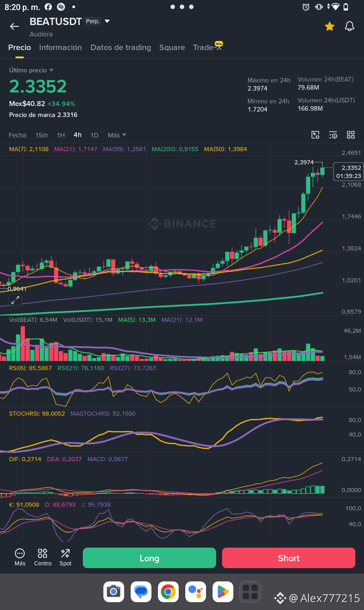Click the STOCHRSI: 98,0052 label
The image size is (364, 610).
pyautogui.click(x=37, y=414)
